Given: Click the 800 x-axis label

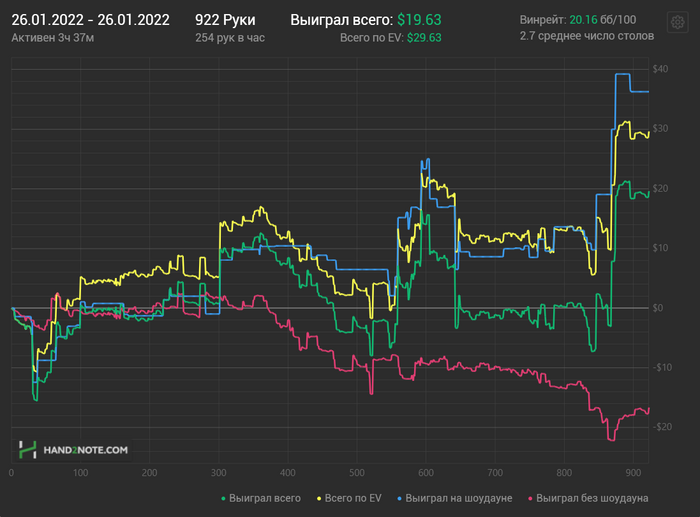Looking at the screenshot, I should pos(564,473).
